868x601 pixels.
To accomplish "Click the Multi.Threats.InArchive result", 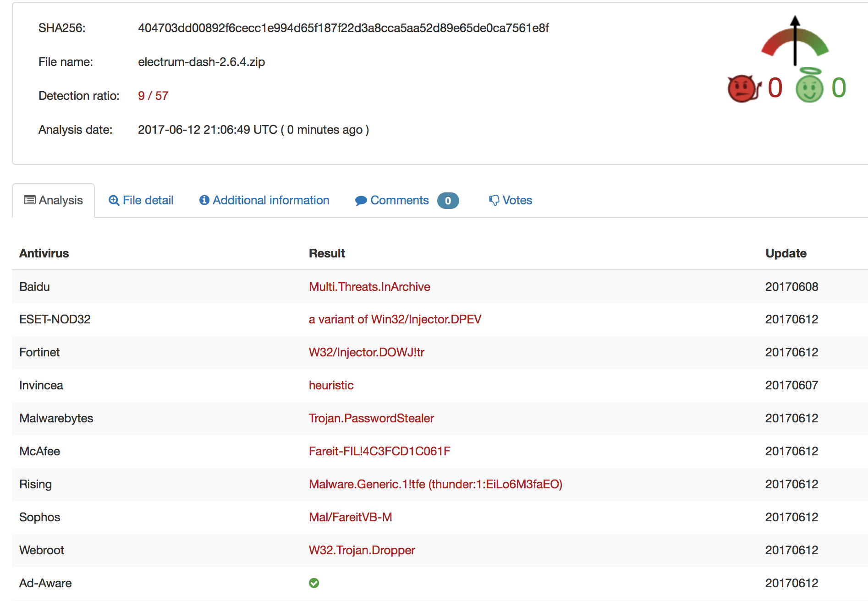I will click(369, 287).
